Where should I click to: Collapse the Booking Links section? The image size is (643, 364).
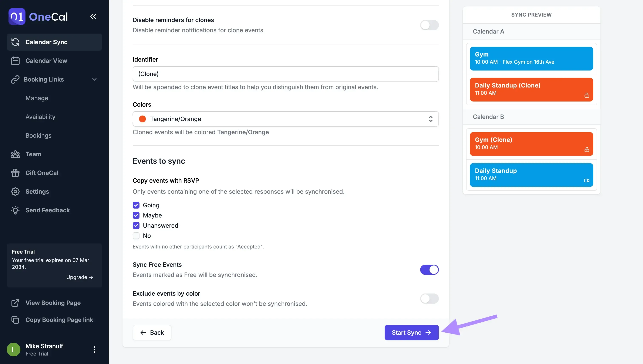point(94,79)
